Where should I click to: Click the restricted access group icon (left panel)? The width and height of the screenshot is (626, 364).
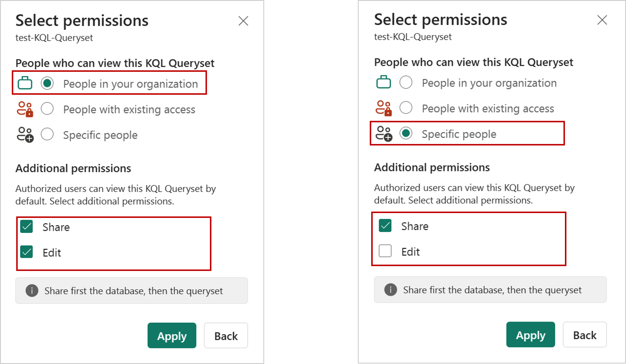coord(27,109)
